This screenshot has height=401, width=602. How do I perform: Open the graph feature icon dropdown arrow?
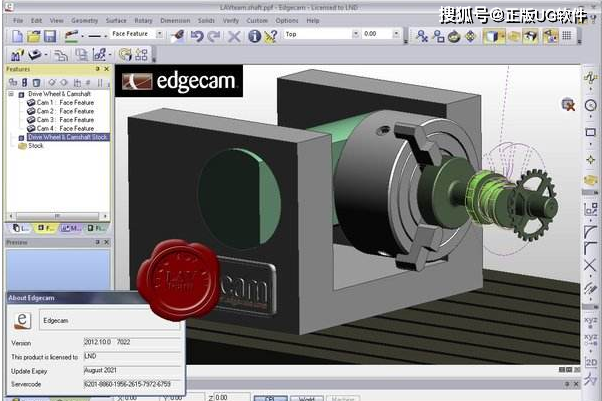pos(111,55)
